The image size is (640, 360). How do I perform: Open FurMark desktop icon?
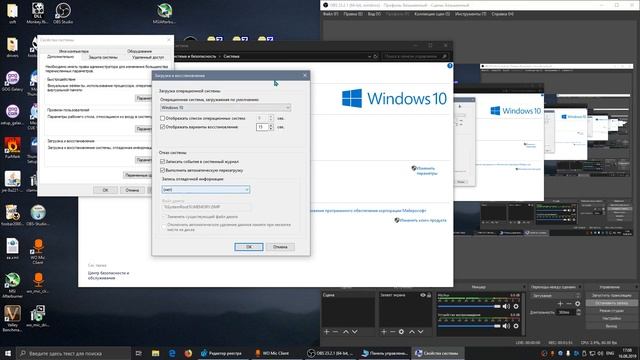(12, 148)
